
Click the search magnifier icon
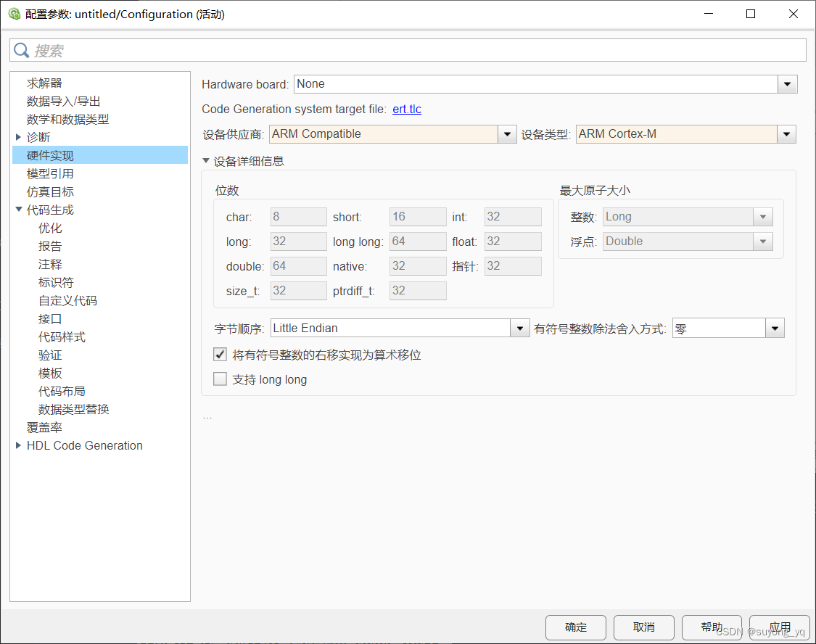21,51
